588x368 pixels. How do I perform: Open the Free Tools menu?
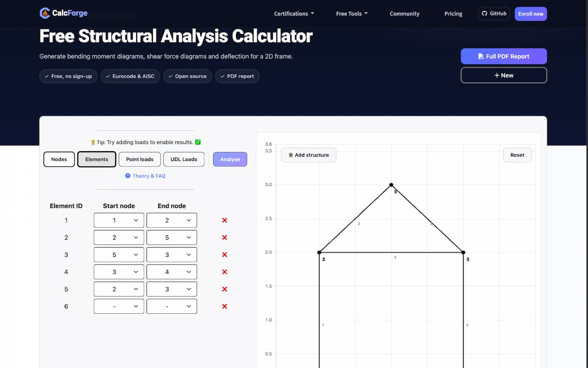point(352,14)
